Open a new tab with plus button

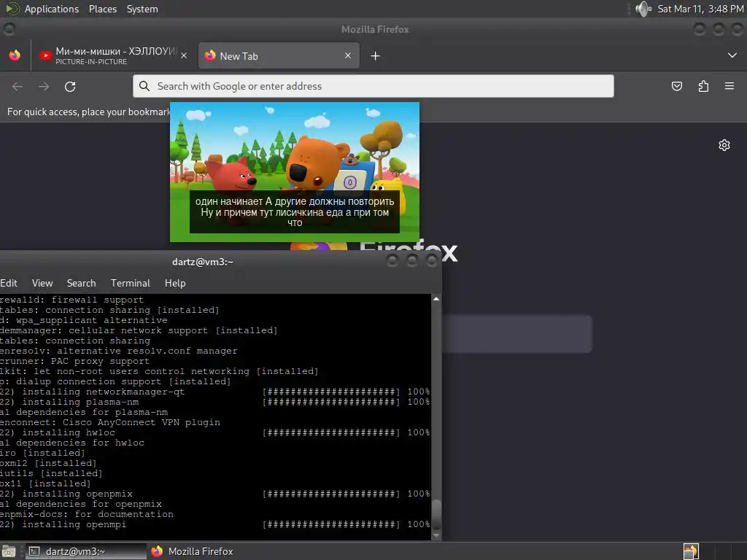[376, 56]
